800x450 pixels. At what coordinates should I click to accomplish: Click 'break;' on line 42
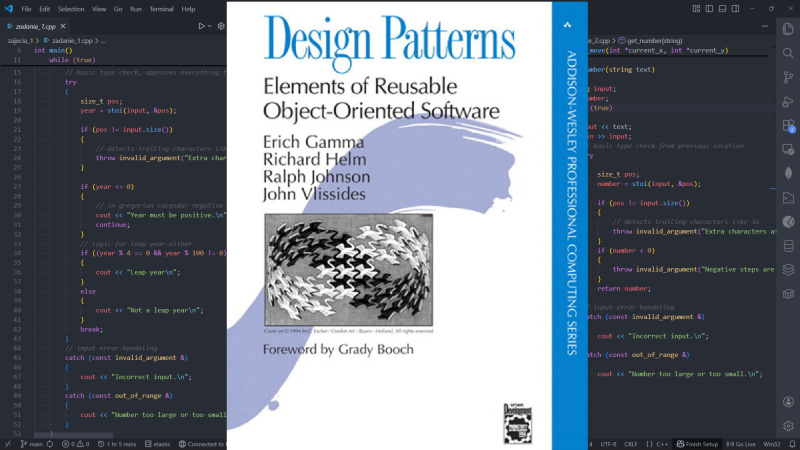[91, 329]
